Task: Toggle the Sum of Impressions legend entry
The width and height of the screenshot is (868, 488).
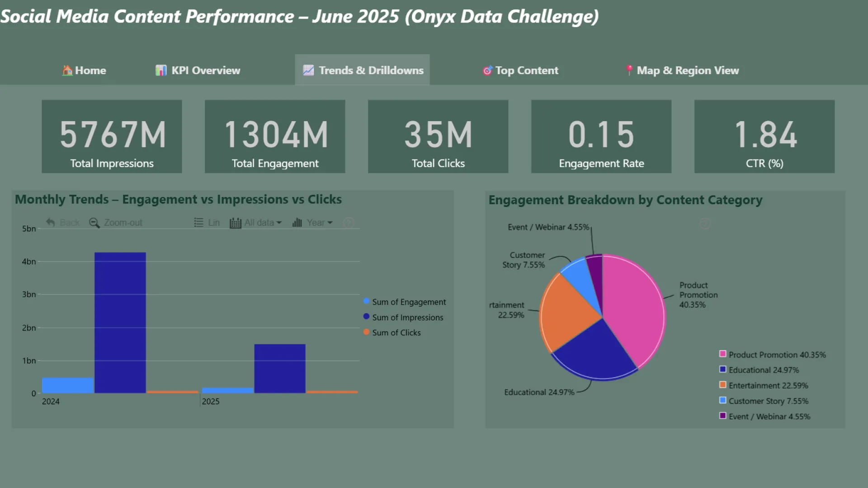Action: click(x=403, y=317)
